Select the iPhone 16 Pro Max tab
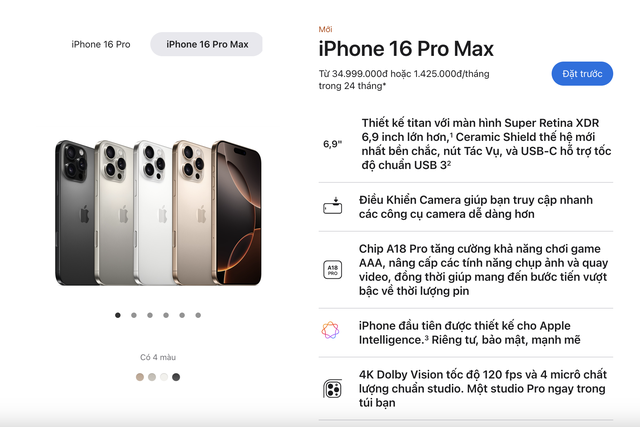640x427 pixels. (207, 44)
